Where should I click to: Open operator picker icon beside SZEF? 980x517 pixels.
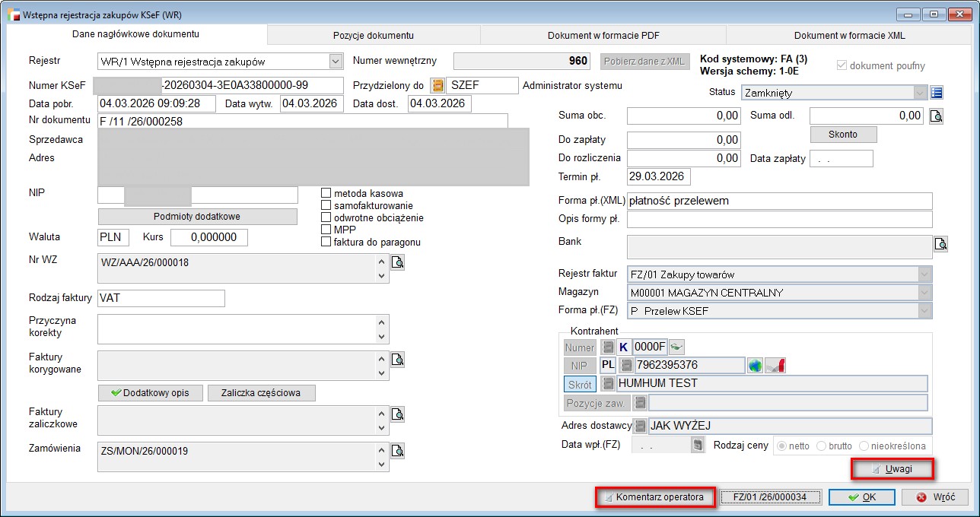point(438,86)
